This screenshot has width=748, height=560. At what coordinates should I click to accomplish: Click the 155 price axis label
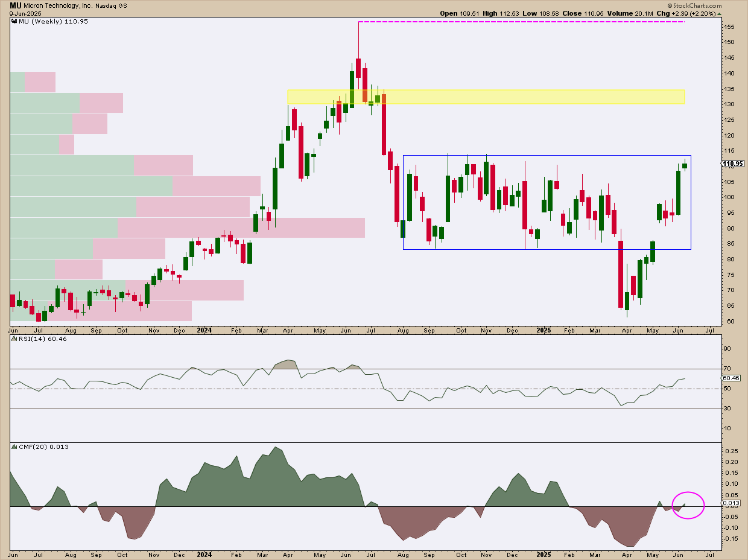click(x=730, y=27)
